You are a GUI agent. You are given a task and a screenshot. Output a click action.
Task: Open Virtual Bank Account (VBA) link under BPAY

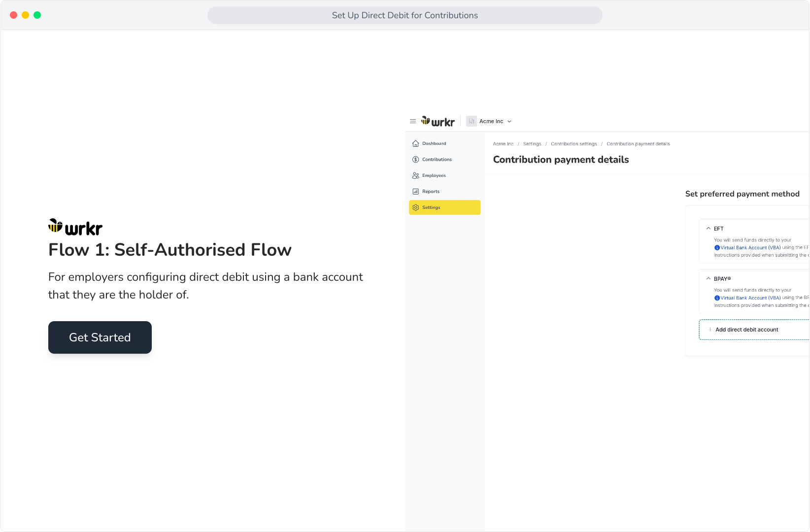click(x=750, y=298)
